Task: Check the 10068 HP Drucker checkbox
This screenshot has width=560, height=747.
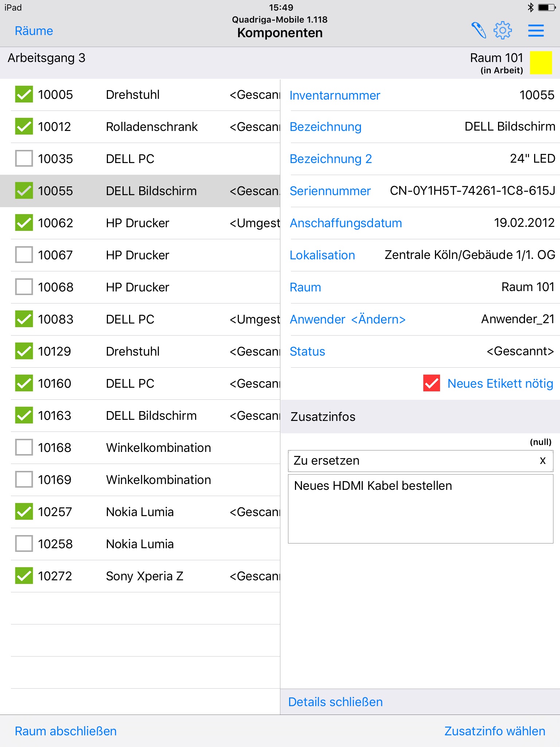Action: 24,287
